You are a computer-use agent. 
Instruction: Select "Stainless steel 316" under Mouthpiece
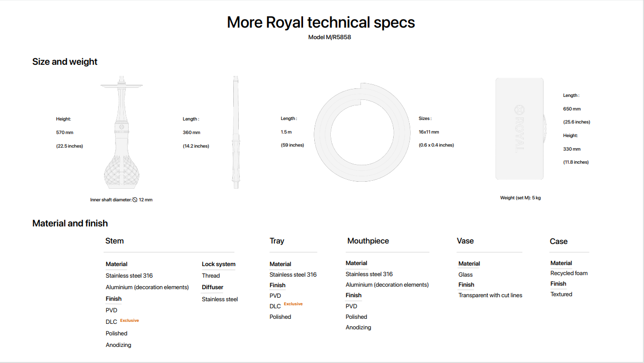370,274
